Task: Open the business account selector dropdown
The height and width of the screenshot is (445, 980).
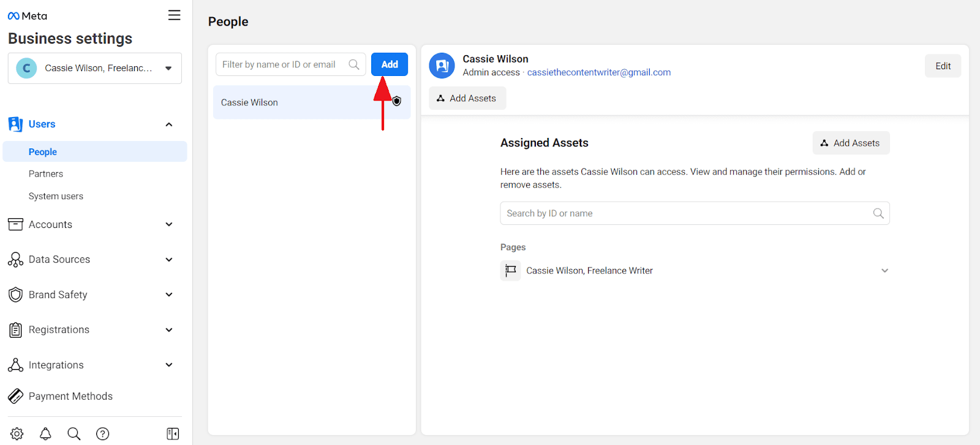Action: pyautogui.click(x=95, y=68)
